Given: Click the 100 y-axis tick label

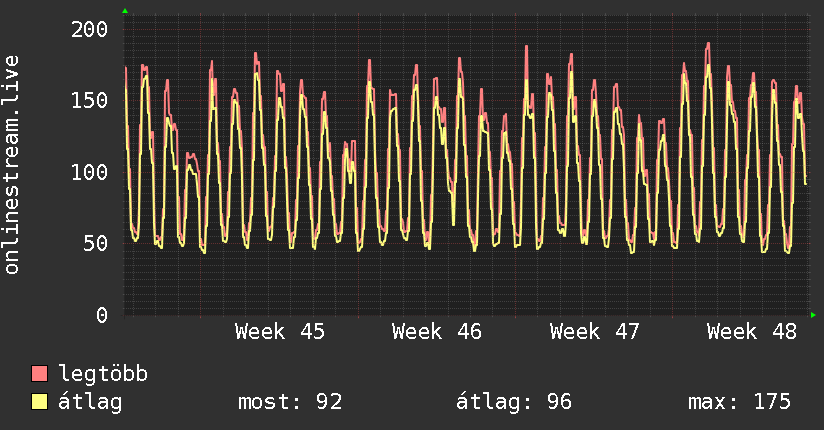Looking at the screenshot, I should pos(89,172).
